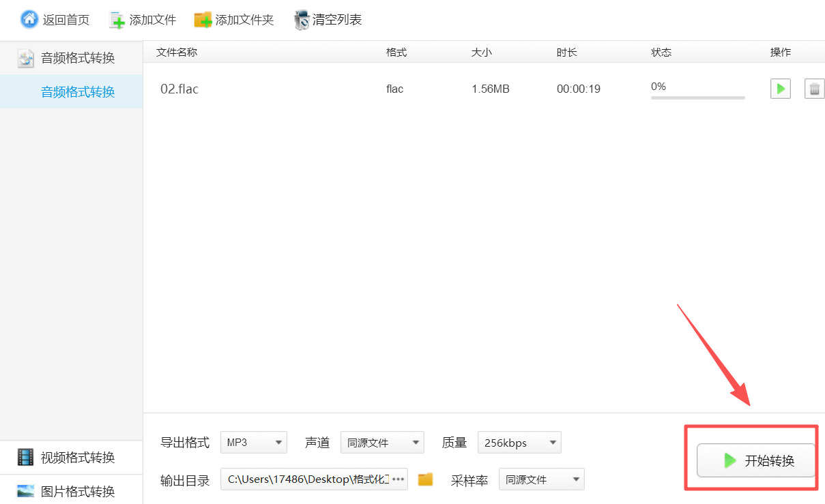
Task: Open the 导出格式 MP3 dropdown
Action: tap(253, 442)
